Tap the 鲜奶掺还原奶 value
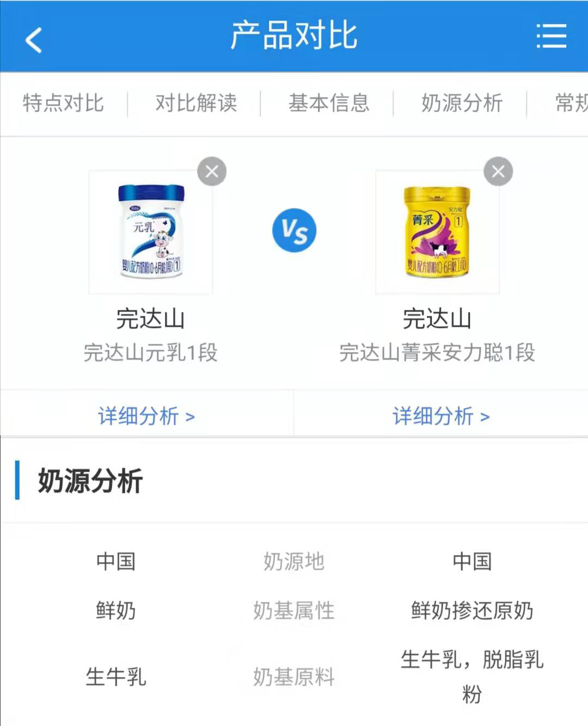Image resolution: width=588 pixels, height=726 pixels. [x=472, y=611]
